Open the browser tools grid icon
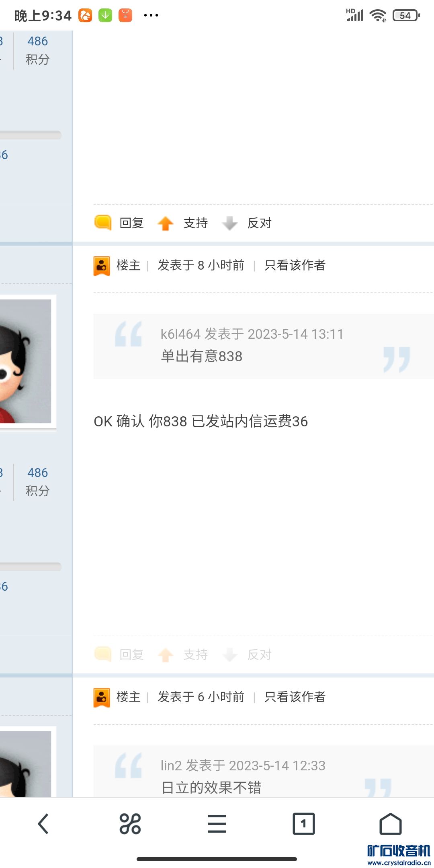 tap(130, 824)
